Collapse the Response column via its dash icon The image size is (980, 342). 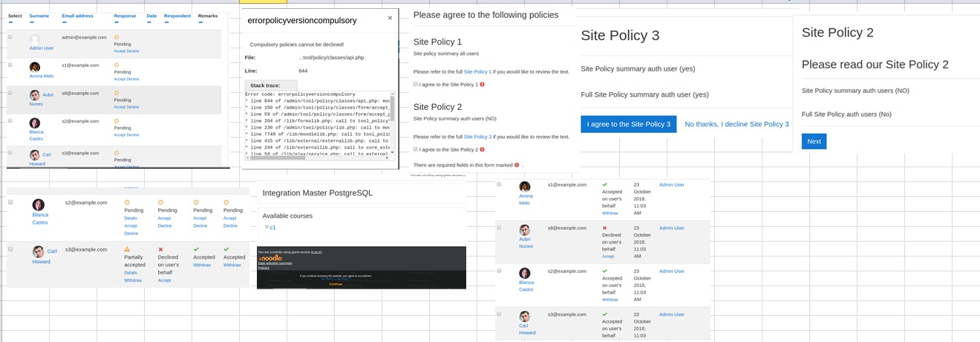(x=117, y=22)
